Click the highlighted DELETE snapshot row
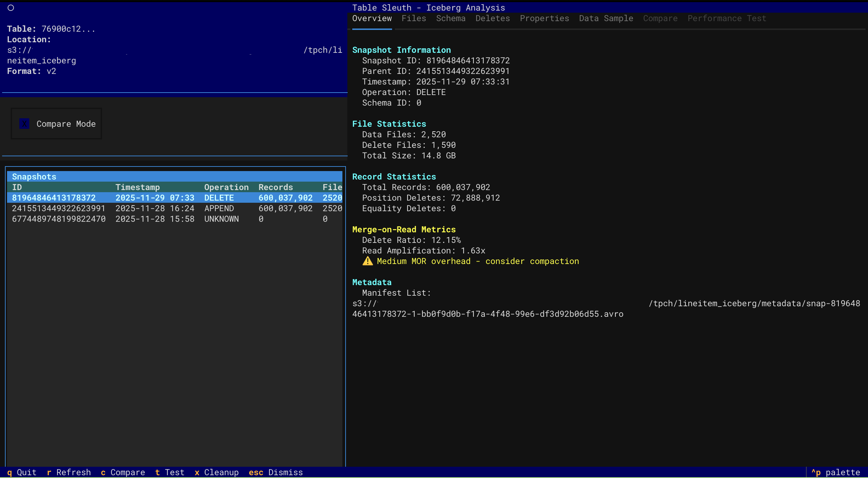This screenshot has height=478, width=868. (176, 198)
